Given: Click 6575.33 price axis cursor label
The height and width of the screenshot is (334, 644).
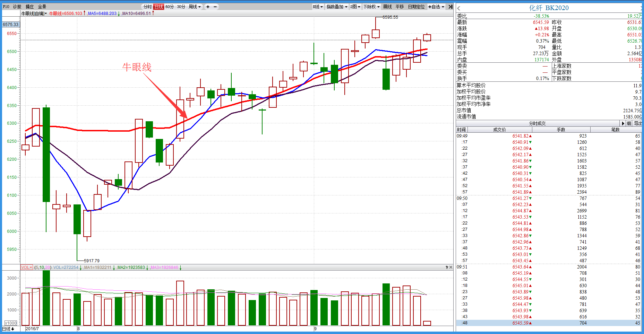Looking at the screenshot, I should (x=11, y=25).
